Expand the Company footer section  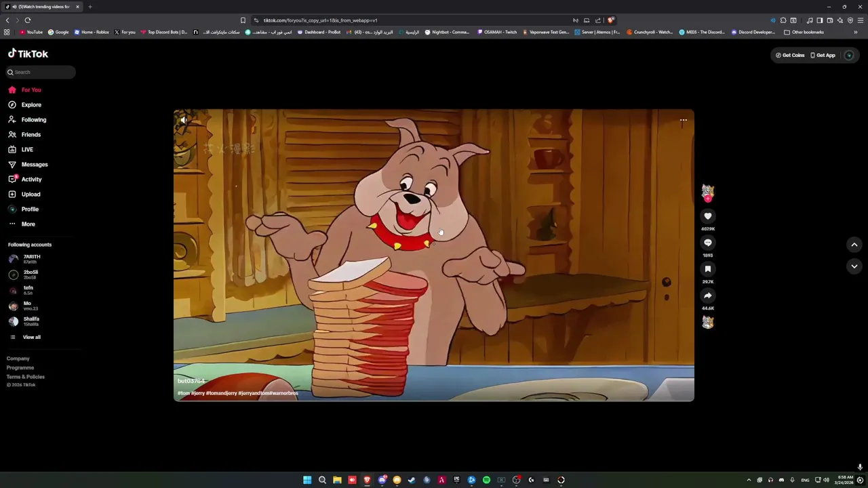point(18,359)
